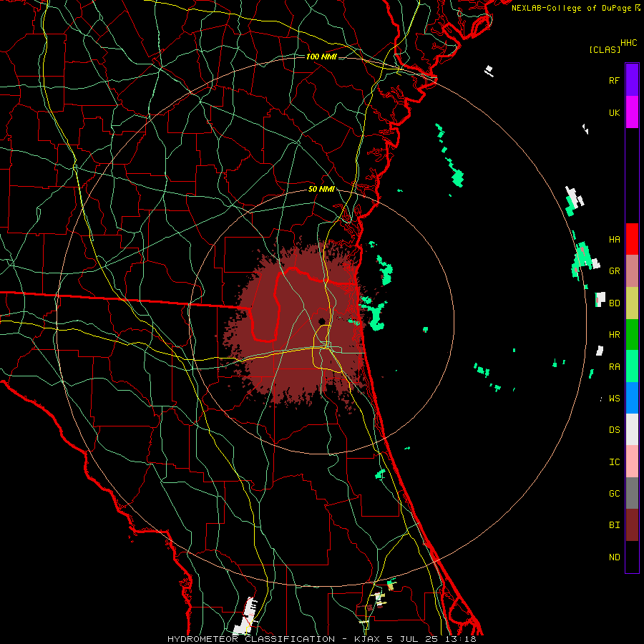Click the IC legend label

[x=614, y=462]
